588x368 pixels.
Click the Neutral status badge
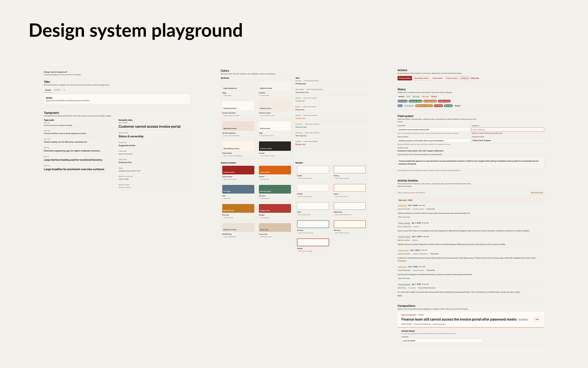coord(401,96)
